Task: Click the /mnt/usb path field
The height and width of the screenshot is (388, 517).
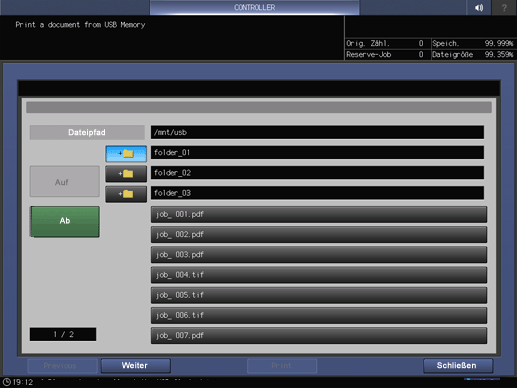Action: (x=317, y=132)
